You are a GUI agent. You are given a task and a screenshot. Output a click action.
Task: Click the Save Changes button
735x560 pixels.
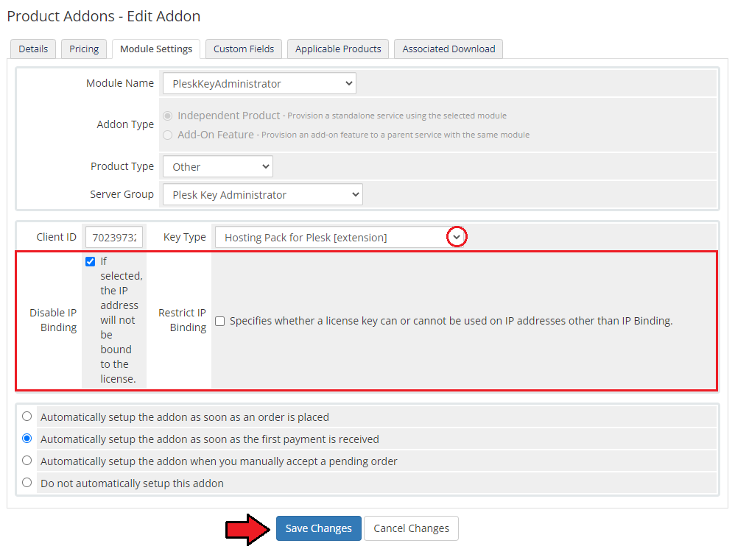click(319, 528)
